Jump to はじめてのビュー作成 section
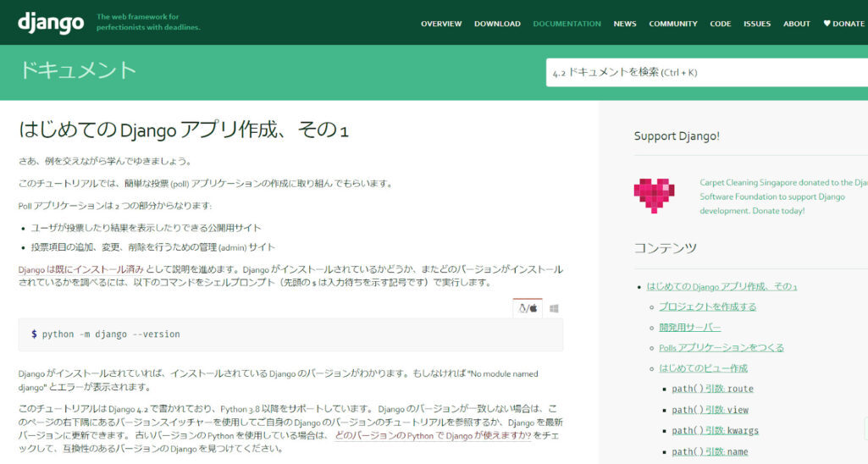This screenshot has height=464, width=868. point(703,368)
